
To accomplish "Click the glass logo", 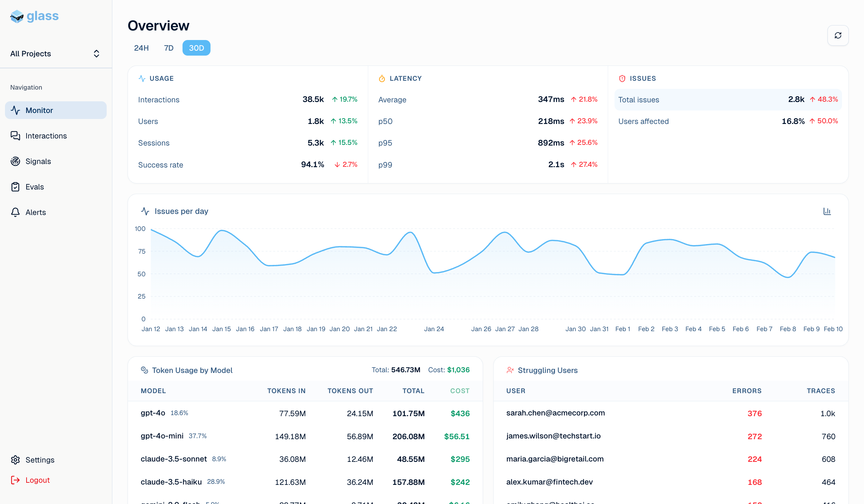I will tap(34, 16).
